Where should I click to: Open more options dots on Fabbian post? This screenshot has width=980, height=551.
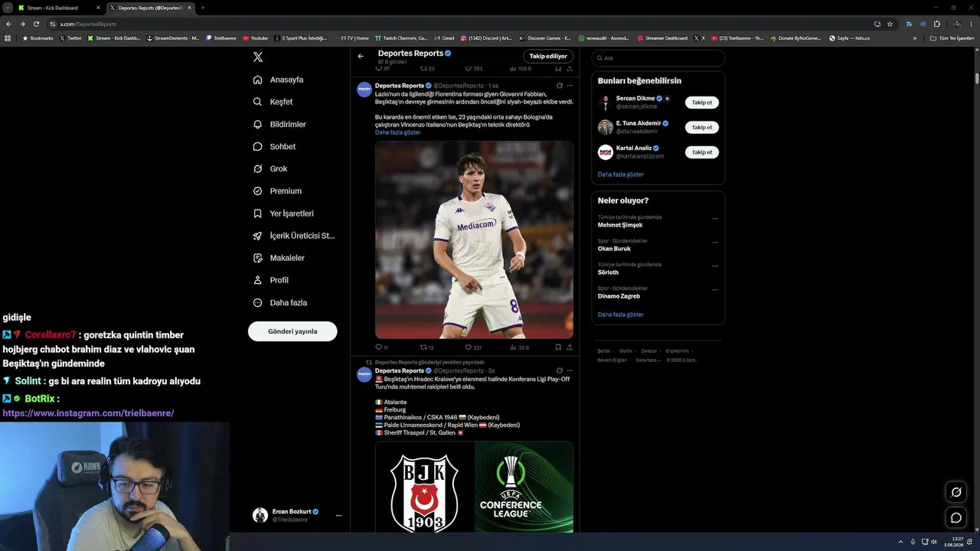(570, 86)
